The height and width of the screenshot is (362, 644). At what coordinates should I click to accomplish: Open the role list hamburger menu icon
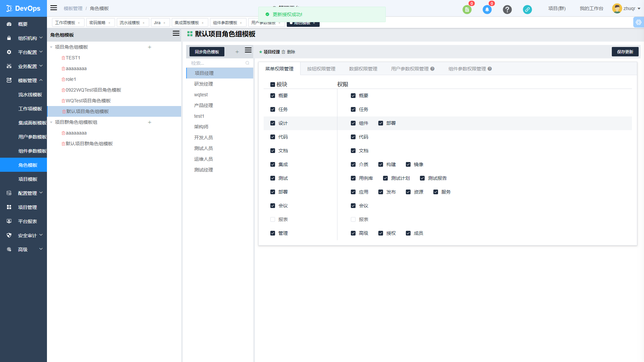248,50
